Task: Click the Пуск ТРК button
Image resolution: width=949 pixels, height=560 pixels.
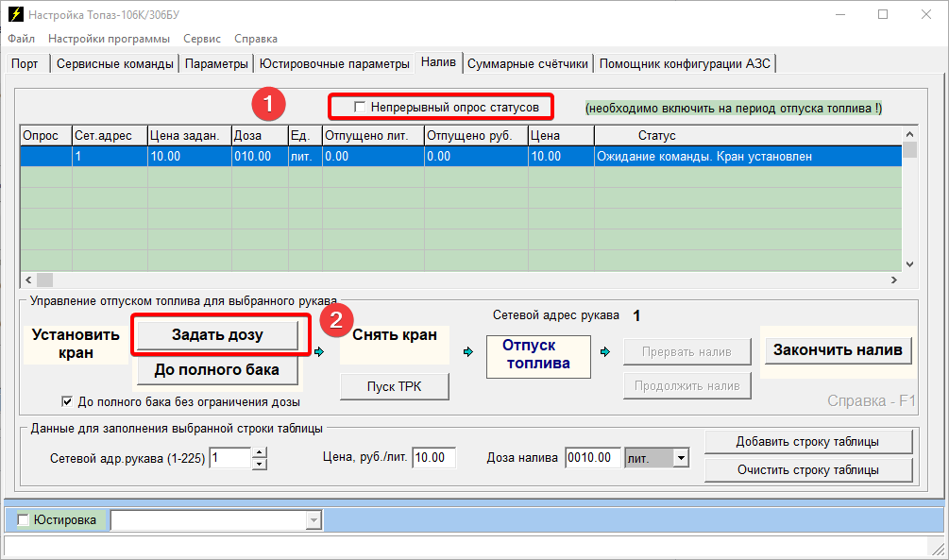Action: click(395, 386)
